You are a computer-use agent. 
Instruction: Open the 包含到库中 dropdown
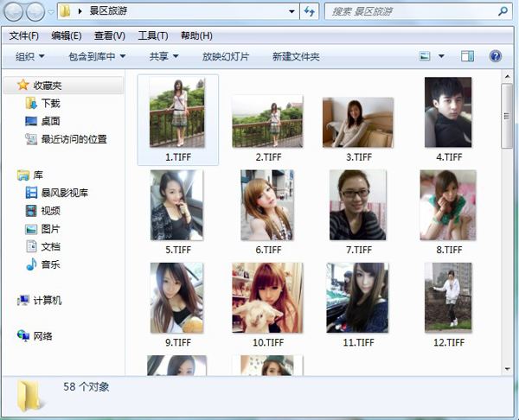coord(97,56)
